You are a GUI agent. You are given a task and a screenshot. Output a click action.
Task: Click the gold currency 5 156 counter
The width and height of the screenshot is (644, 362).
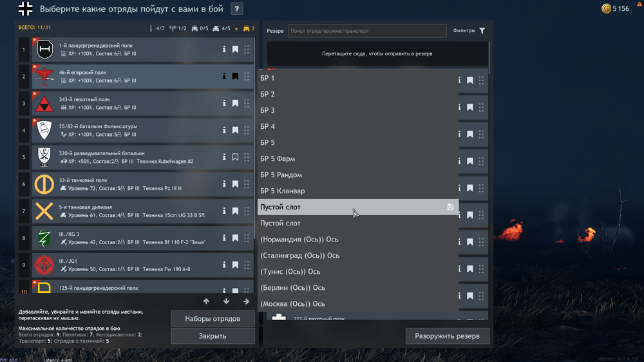coord(615,8)
